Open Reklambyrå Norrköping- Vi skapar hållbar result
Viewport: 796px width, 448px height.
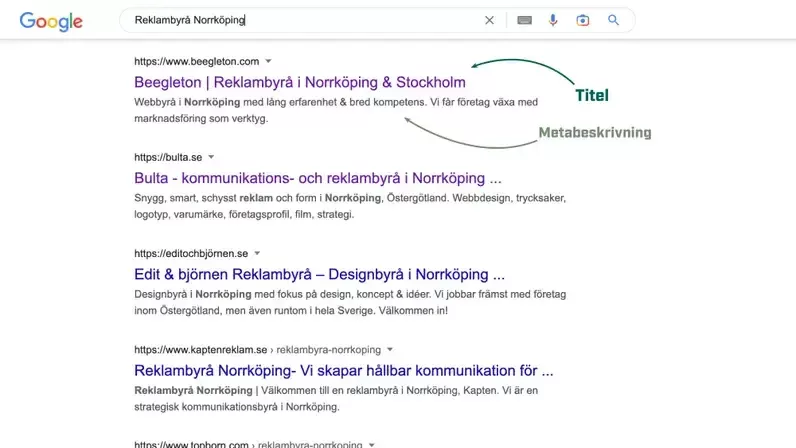pyautogui.click(x=344, y=370)
